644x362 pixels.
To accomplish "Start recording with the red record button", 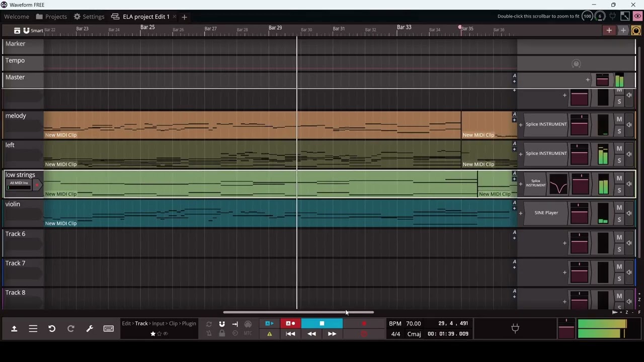I will pyautogui.click(x=364, y=324).
